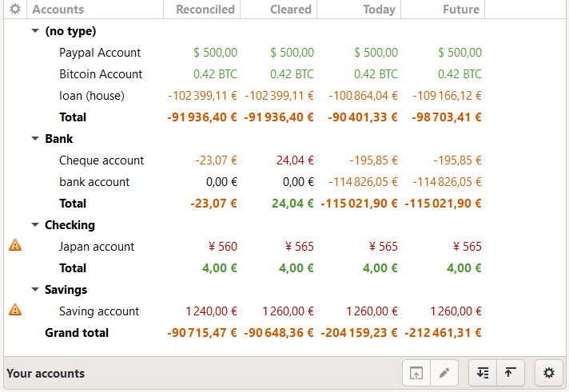Click the (no type) Total Today value -90 401,33 €
569x392 pixels.
(363, 117)
